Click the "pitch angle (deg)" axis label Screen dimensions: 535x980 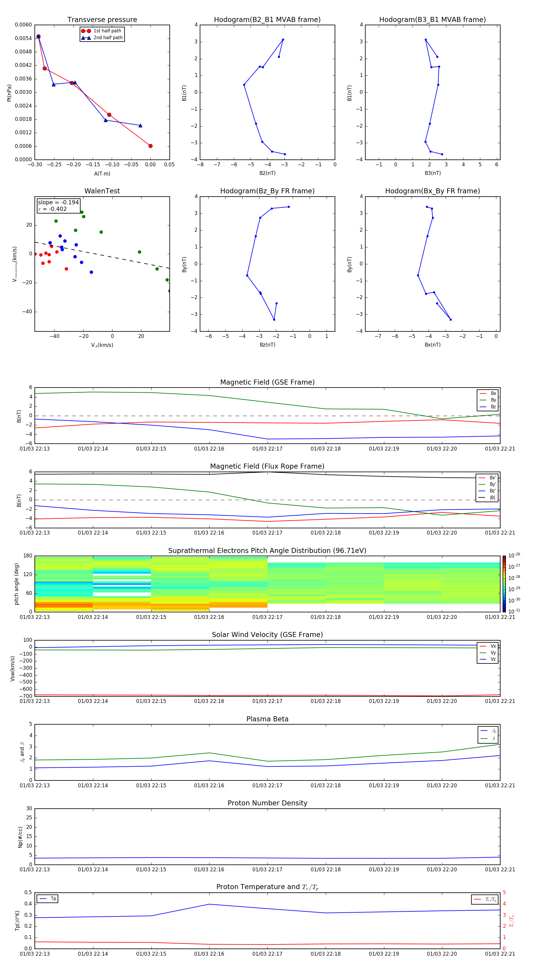coord(16,584)
